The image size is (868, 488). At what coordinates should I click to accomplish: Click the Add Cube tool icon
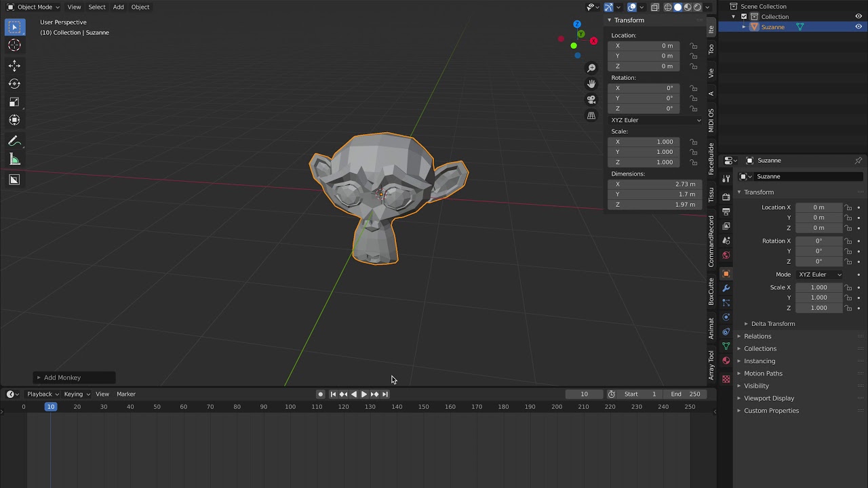pos(14,180)
